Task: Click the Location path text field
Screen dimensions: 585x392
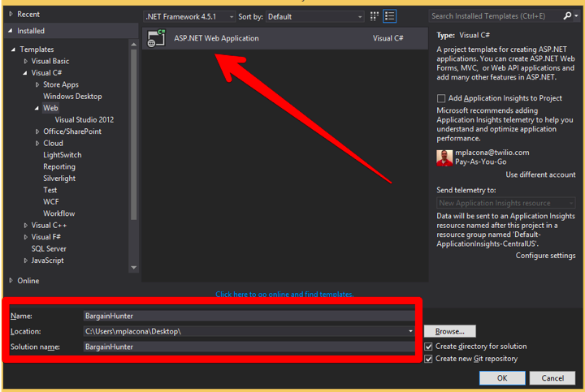Action: (245, 331)
